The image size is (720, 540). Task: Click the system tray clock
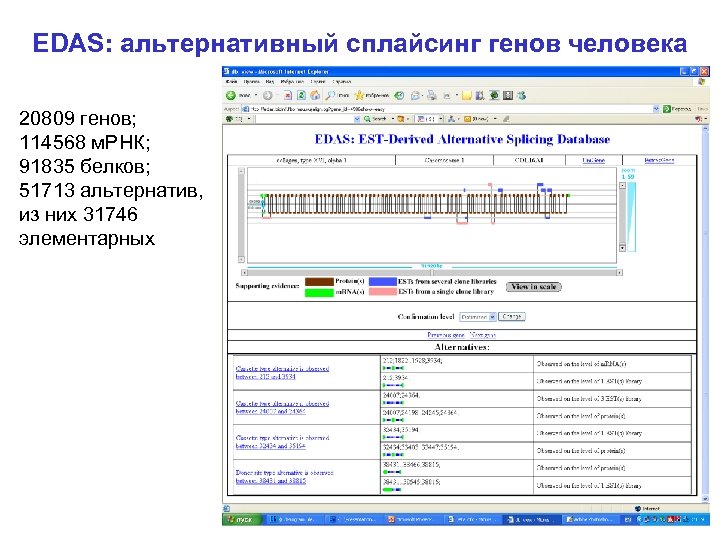click(x=699, y=519)
